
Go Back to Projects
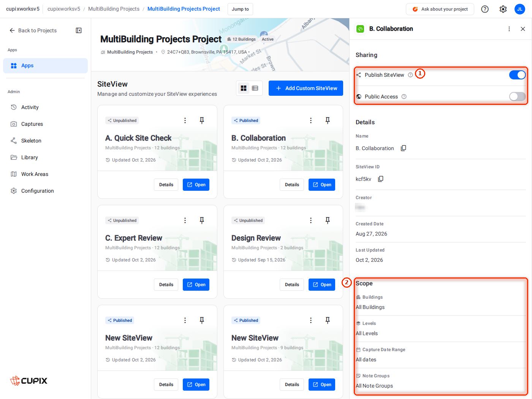click(x=33, y=30)
